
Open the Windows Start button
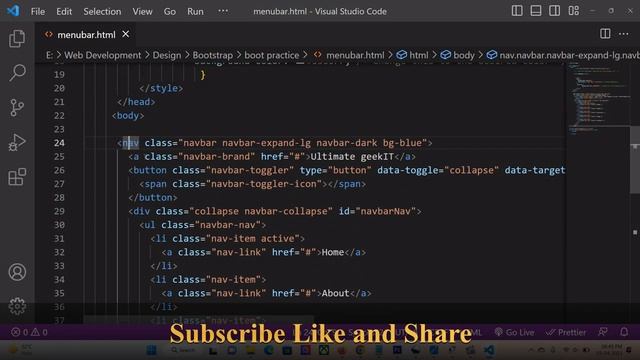pos(151,350)
